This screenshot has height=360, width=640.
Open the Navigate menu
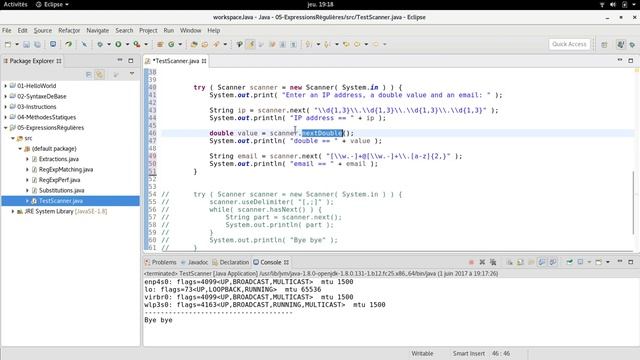click(x=98, y=30)
